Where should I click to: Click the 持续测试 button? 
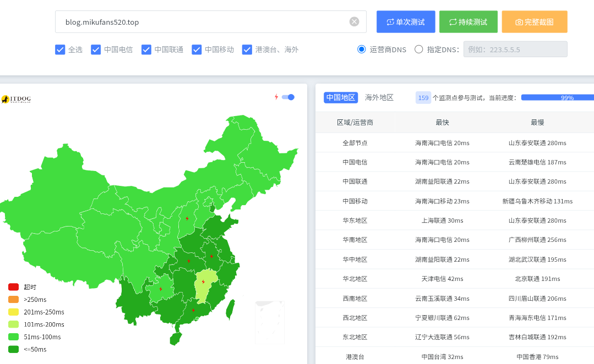click(x=468, y=21)
